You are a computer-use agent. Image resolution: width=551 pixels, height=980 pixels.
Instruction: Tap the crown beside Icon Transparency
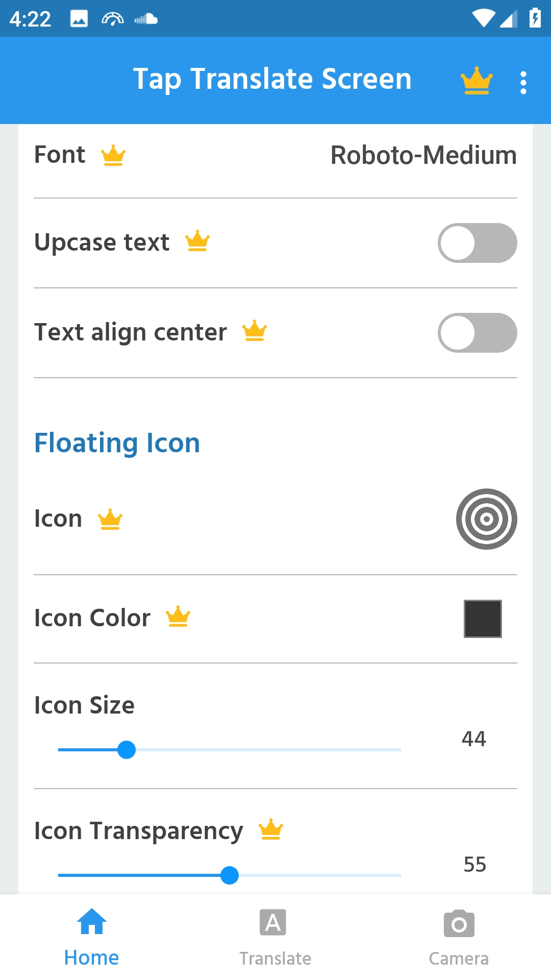point(271,829)
